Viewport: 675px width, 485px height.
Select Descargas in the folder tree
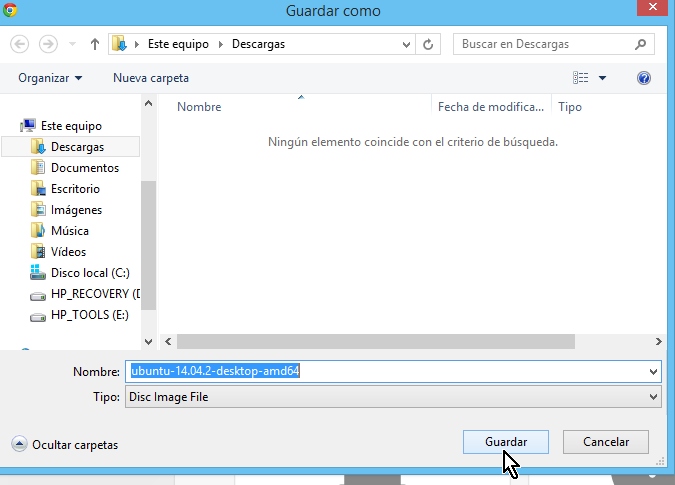coord(77,147)
